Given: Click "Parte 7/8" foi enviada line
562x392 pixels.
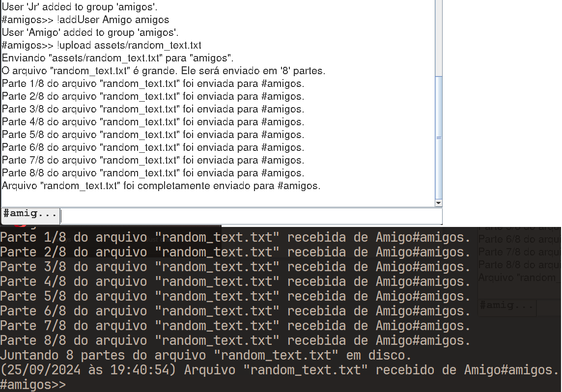Looking at the screenshot, I should pyautogui.click(x=153, y=160).
